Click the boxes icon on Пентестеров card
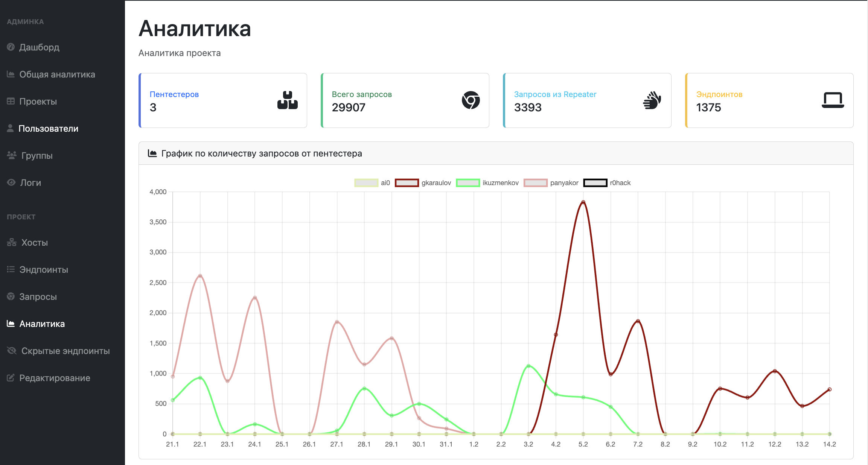This screenshot has height=465, width=868. tap(288, 100)
